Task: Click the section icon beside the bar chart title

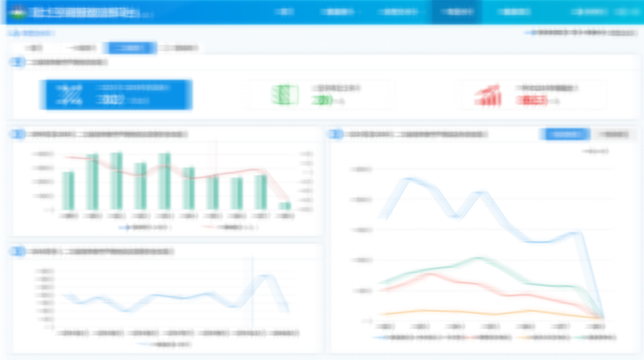Action: pyautogui.click(x=18, y=135)
